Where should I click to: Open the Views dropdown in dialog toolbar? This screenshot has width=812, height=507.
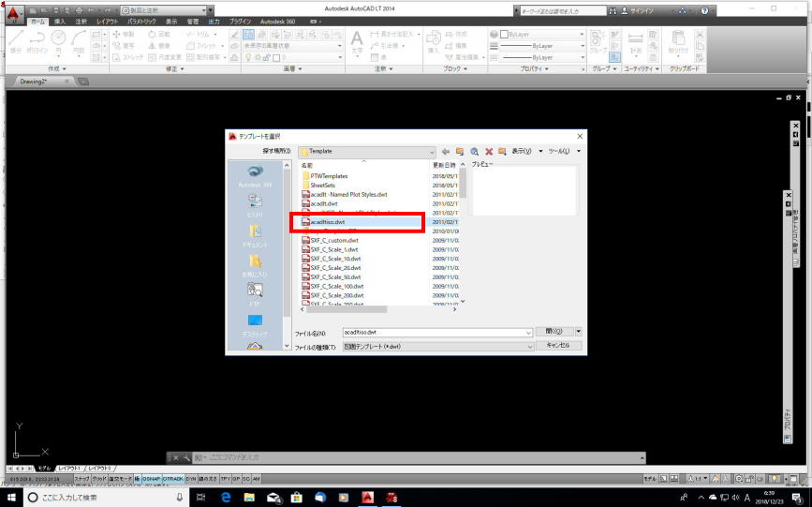coord(540,152)
